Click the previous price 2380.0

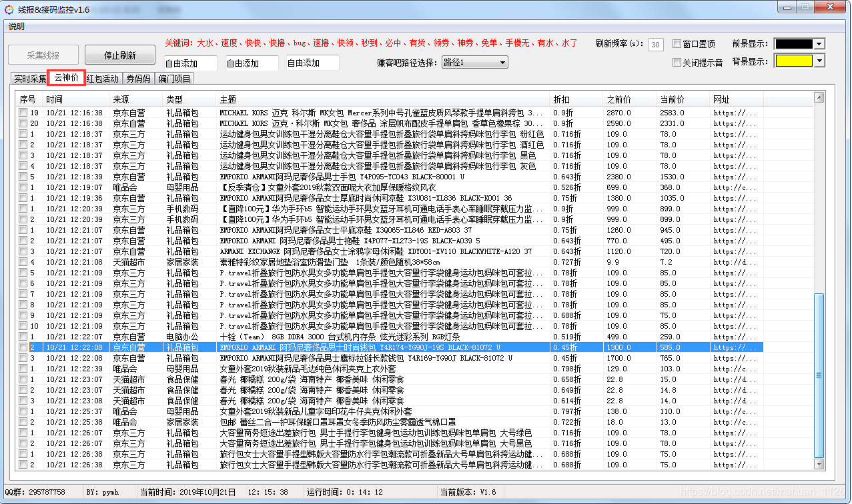pyautogui.click(x=618, y=177)
